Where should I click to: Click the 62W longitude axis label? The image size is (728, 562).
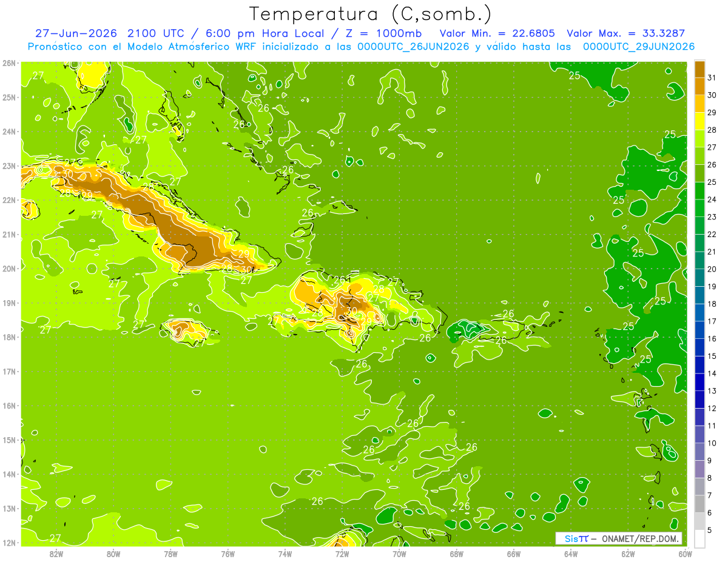click(628, 554)
